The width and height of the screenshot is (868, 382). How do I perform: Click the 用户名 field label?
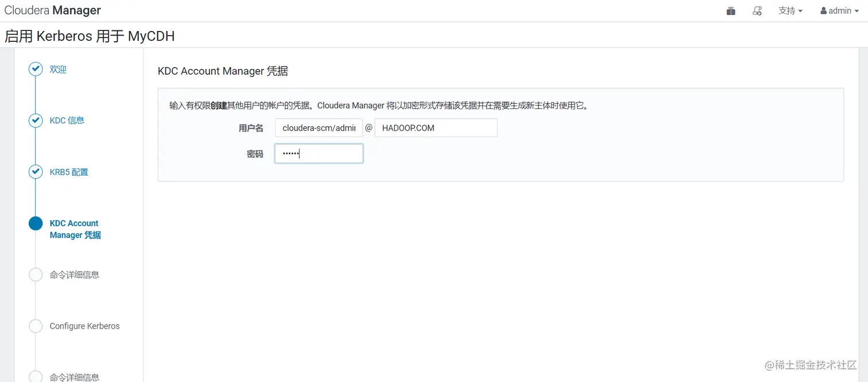[251, 128]
